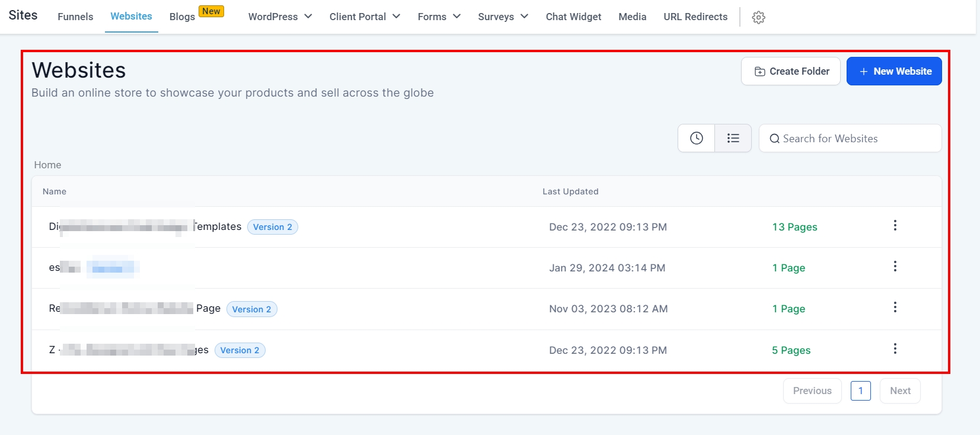
Task: Expand the Forms dropdown menu
Action: 439,17
